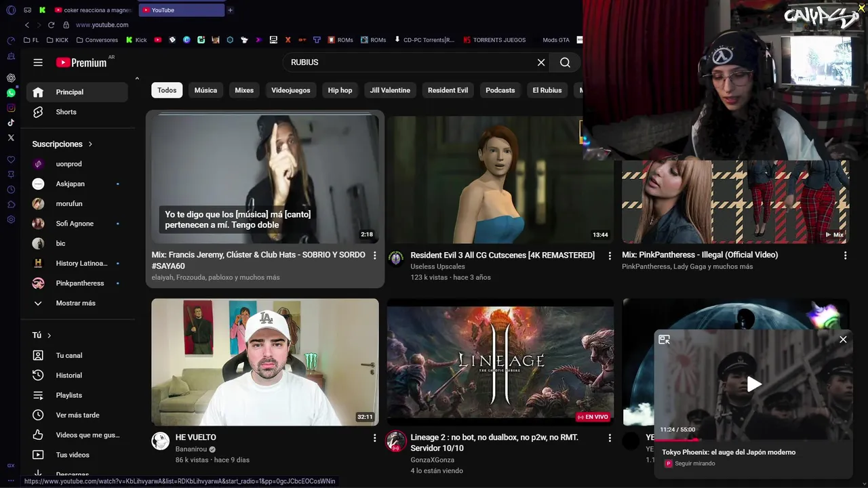This screenshot has width=868, height=488.
Task: Open options for PinkPantheress mix
Action: 845,256
